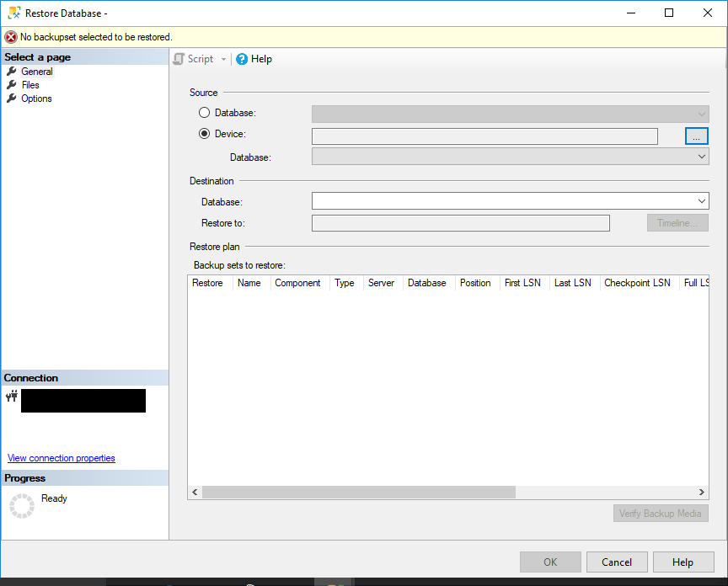Expand the Script dropdown arrow
728x586 pixels.
click(223, 59)
